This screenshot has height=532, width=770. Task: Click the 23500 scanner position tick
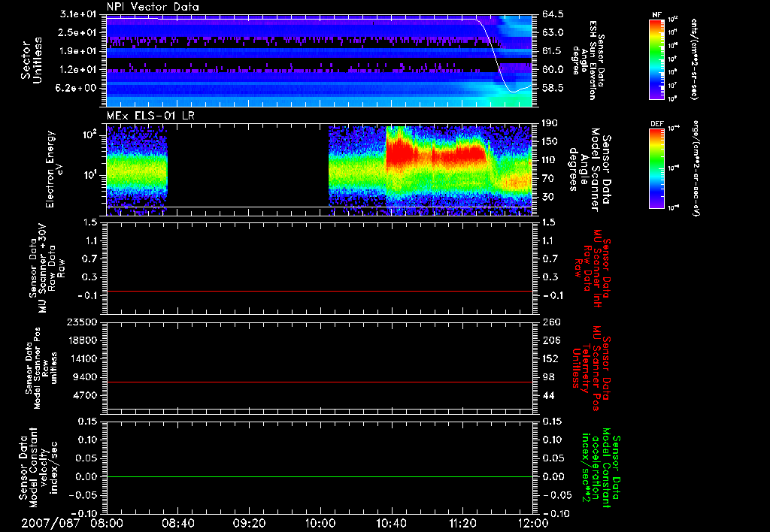coord(81,322)
